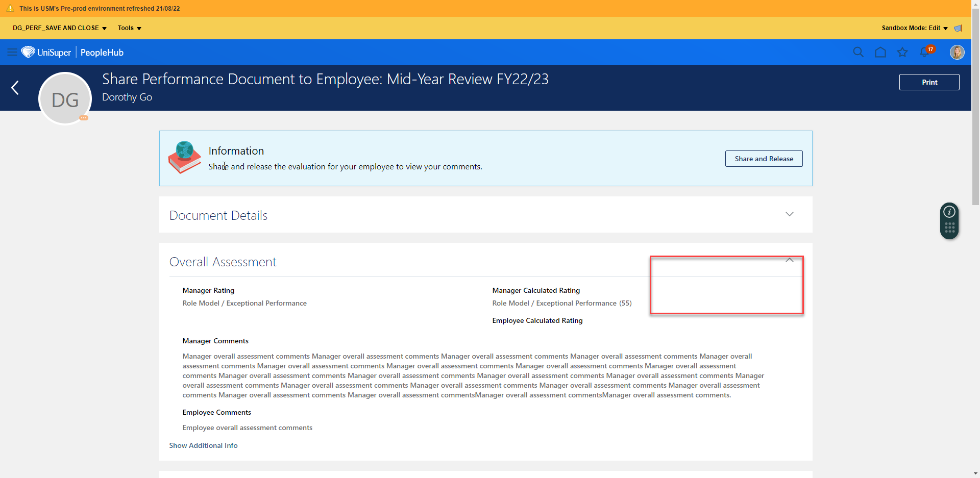
Task: Open the search icon in the header
Action: coord(859,52)
